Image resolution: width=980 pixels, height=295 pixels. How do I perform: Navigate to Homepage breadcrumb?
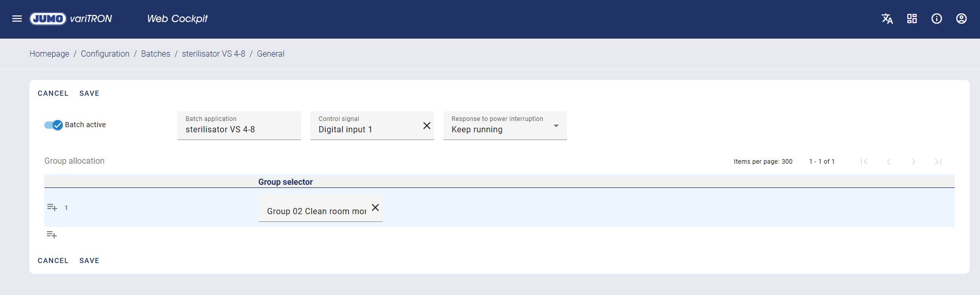point(49,54)
